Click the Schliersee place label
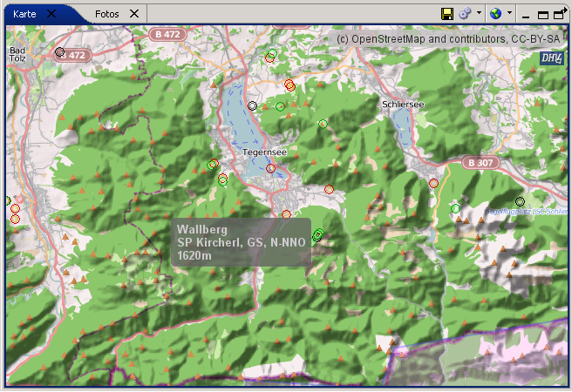572x392 pixels. point(403,105)
